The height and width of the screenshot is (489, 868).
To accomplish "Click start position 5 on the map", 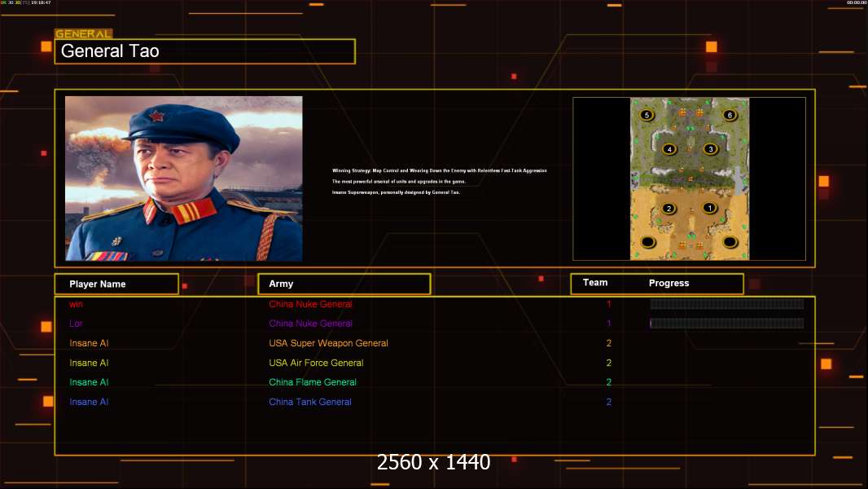I will pyautogui.click(x=647, y=115).
